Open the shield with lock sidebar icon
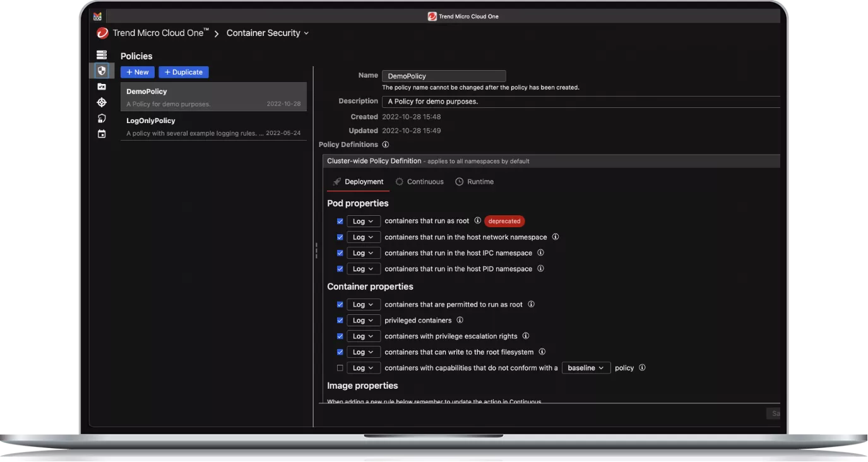This screenshot has width=868, height=462. tap(102, 118)
